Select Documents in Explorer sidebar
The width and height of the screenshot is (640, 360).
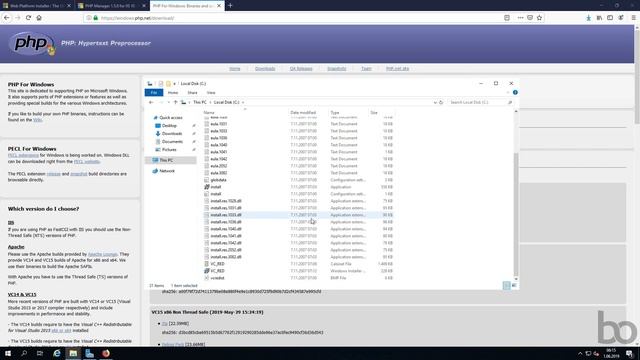[172, 142]
